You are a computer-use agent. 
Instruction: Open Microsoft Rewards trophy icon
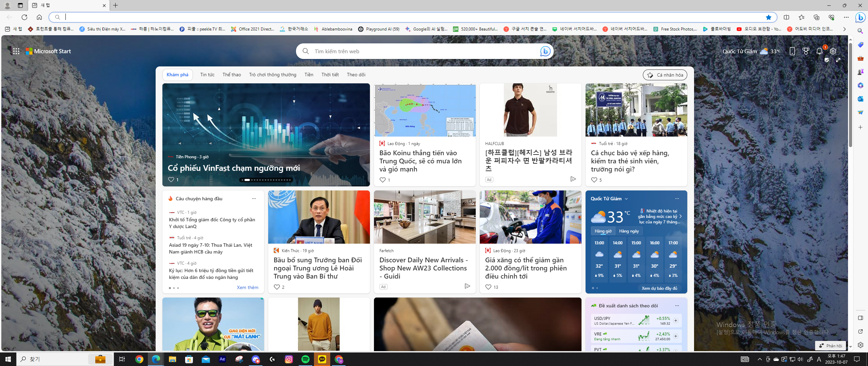point(806,51)
